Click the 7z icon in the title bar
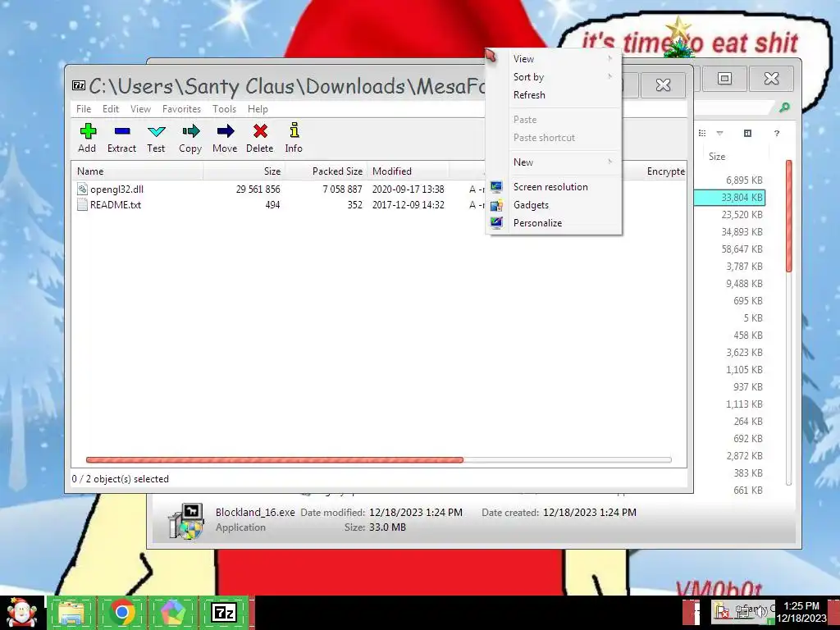Screen dimensions: 840x630 pyautogui.click(x=79, y=85)
